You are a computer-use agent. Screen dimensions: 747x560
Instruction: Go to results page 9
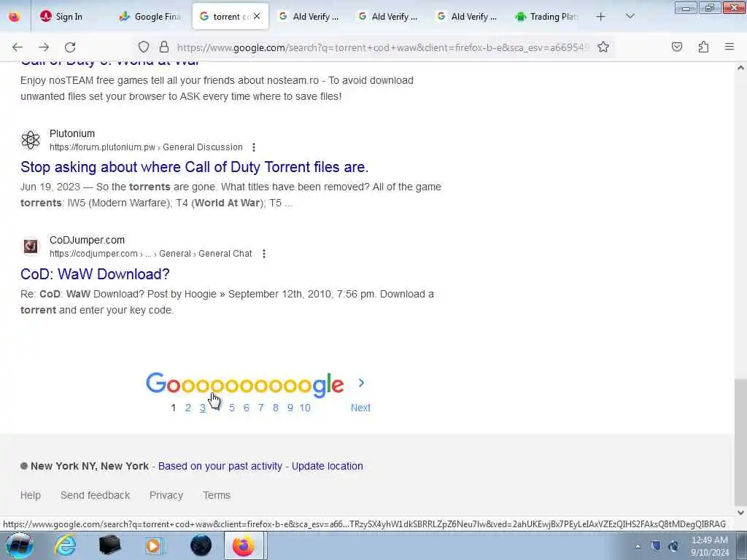tap(290, 408)
